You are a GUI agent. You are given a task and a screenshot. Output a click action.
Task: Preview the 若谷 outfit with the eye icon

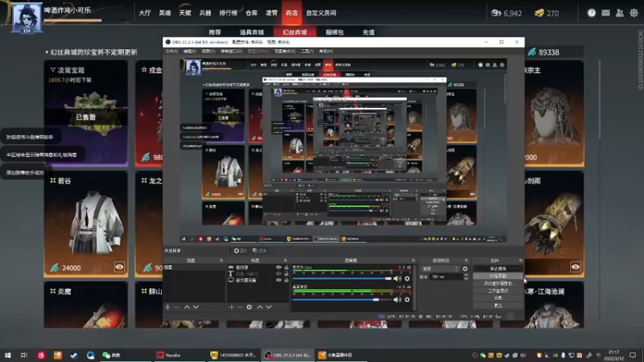click(x=119, y=267)
